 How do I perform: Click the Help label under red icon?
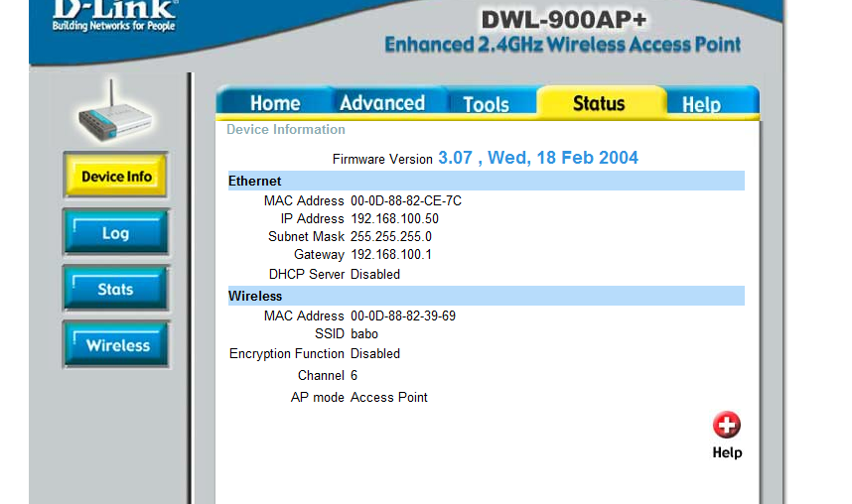727,452
